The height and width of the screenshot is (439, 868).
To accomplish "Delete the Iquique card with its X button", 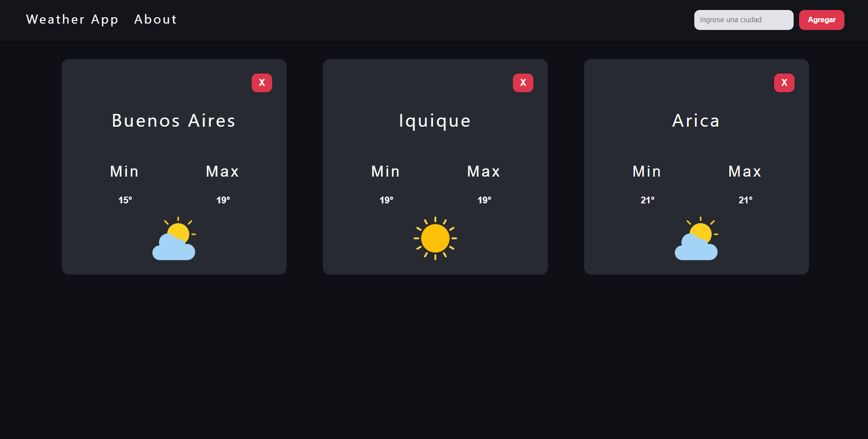I will tap(523, 82).
